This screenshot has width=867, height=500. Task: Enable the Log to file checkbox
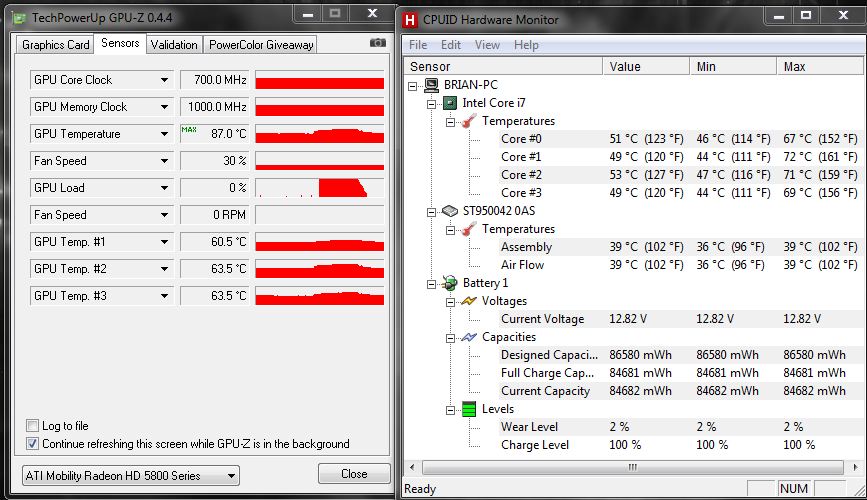pos(32,425)
